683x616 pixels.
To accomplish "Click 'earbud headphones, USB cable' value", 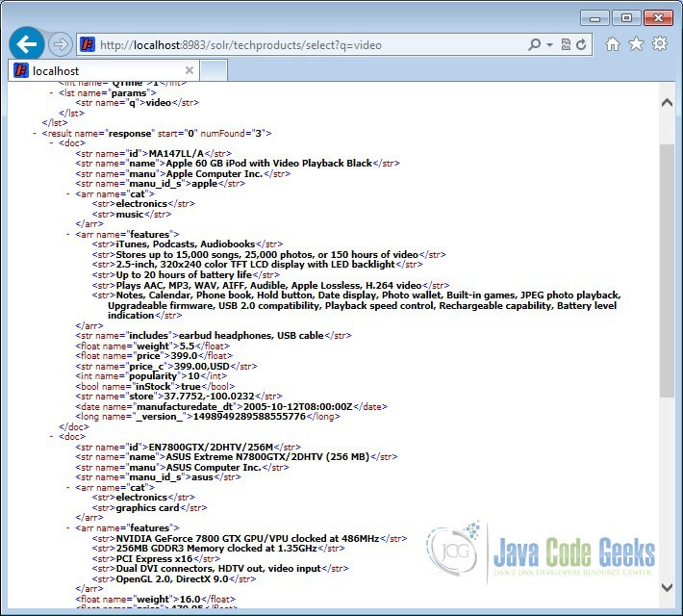I will click(251, 335).
